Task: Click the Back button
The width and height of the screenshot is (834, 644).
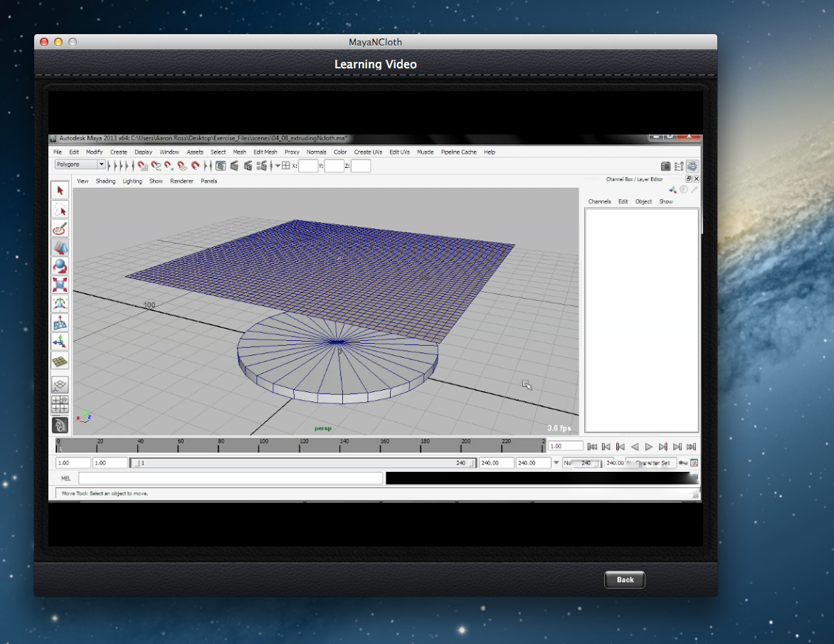Action: coord(624,580)
